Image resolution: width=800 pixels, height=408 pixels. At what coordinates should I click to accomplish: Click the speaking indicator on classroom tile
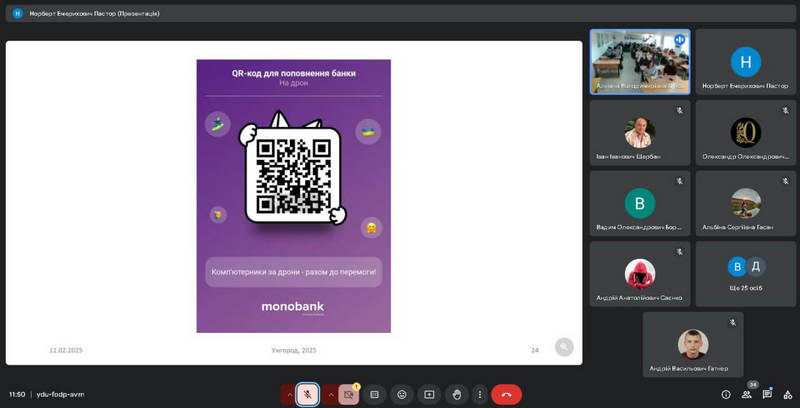680,40
